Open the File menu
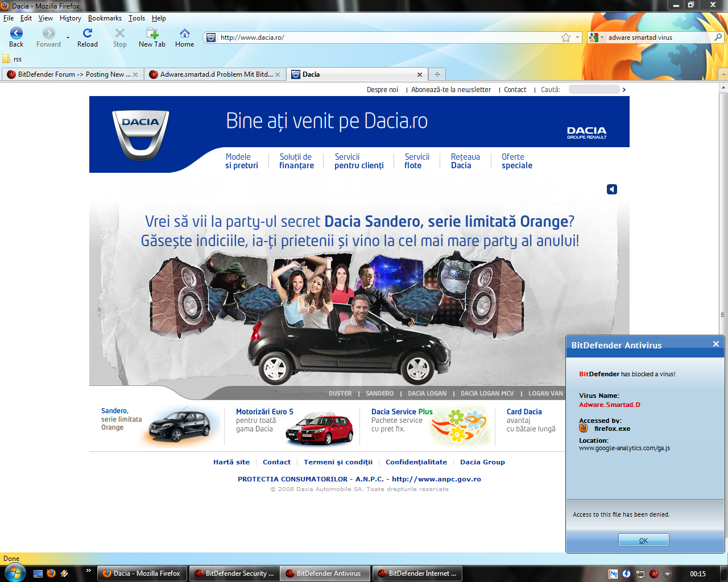The width and height of the screenshot is (728, 582). tap(9, 18)
